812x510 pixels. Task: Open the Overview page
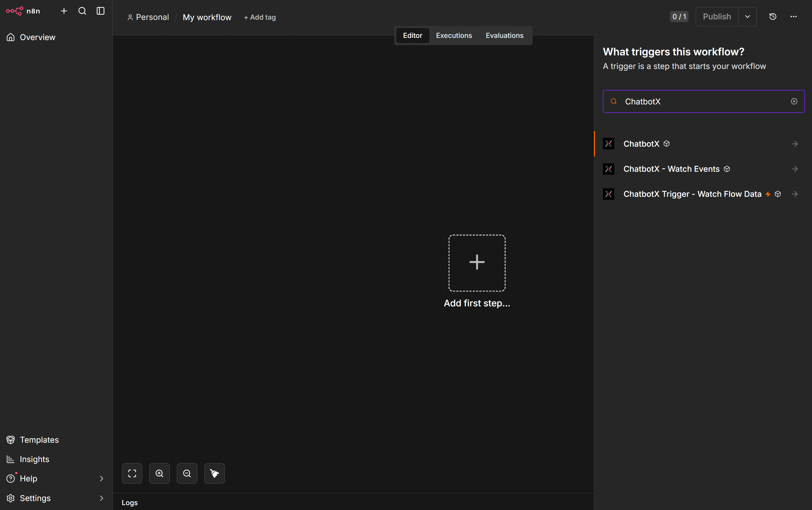click(x=56, y=37)
